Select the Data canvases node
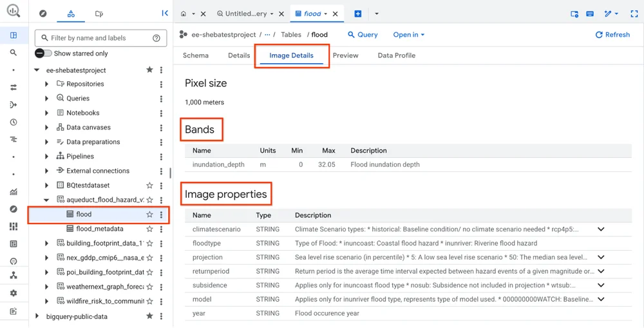 coord(88,128)
